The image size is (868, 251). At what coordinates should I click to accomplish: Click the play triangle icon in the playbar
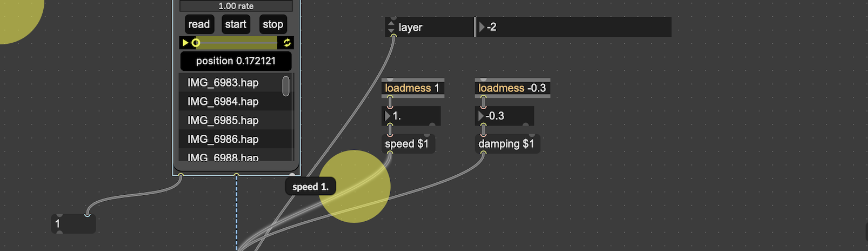(x=185, y=43)
